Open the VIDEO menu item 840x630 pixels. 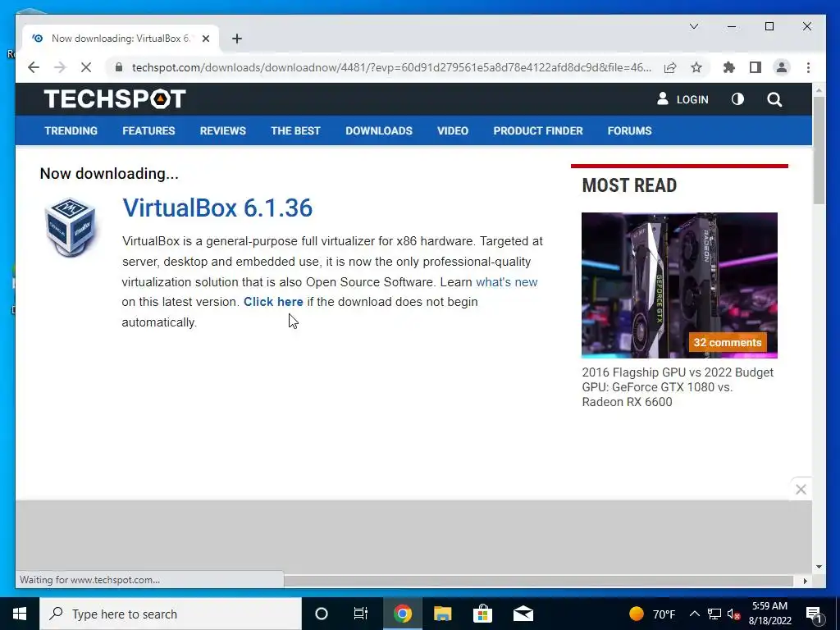(453, 130)
